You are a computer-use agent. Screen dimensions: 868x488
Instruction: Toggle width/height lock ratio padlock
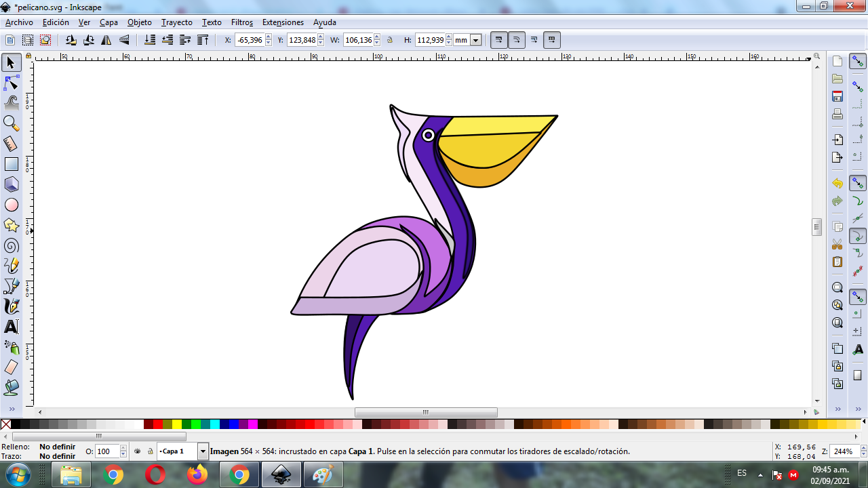coord(390,40)
